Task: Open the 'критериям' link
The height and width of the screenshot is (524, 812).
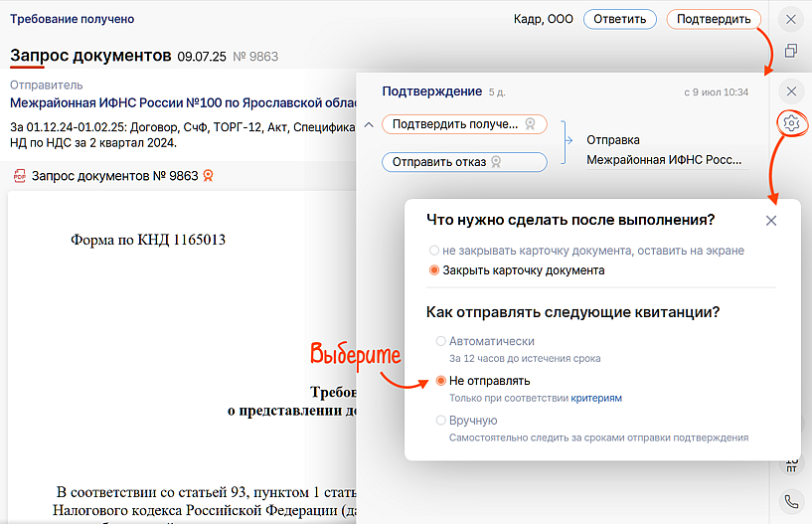Action: tap(596, 398)
